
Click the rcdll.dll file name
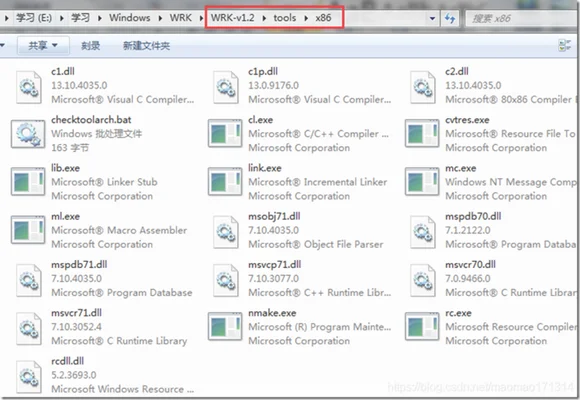(68, 361)
